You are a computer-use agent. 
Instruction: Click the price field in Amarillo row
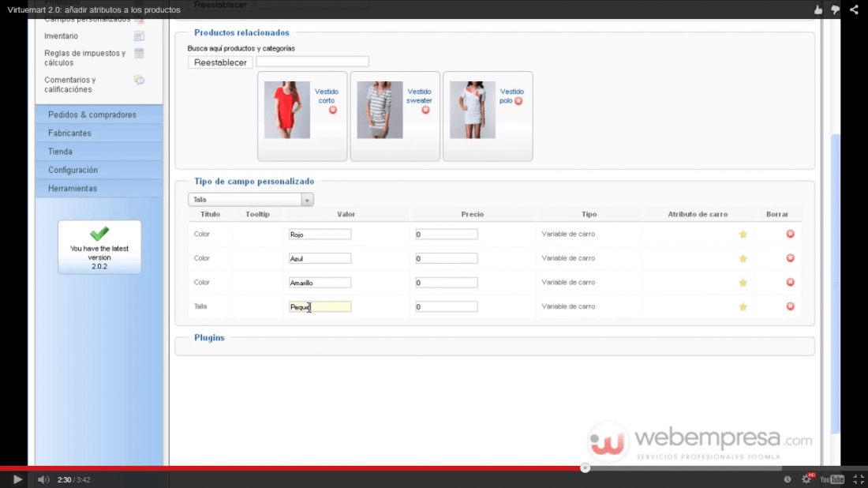(446, 283)
